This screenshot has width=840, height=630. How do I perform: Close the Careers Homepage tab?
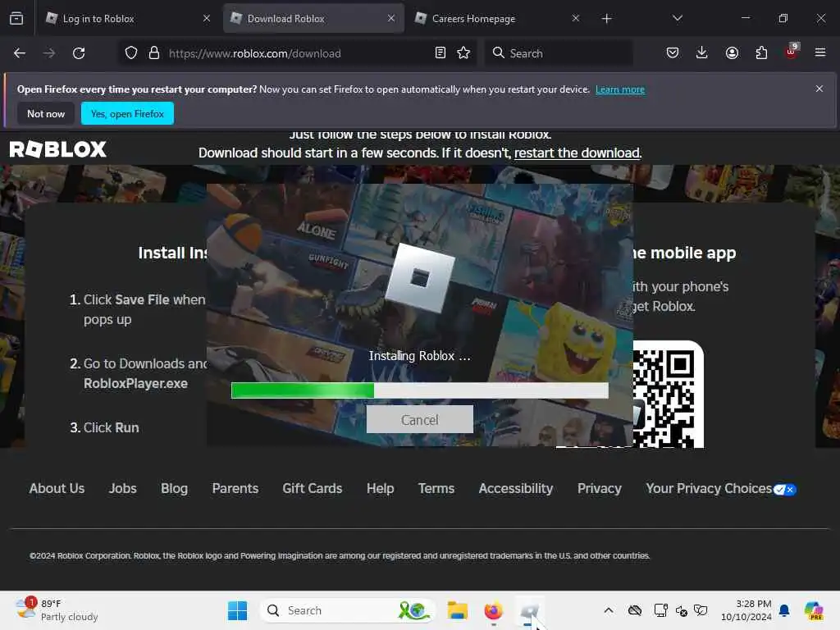click(x=575, y=19)
